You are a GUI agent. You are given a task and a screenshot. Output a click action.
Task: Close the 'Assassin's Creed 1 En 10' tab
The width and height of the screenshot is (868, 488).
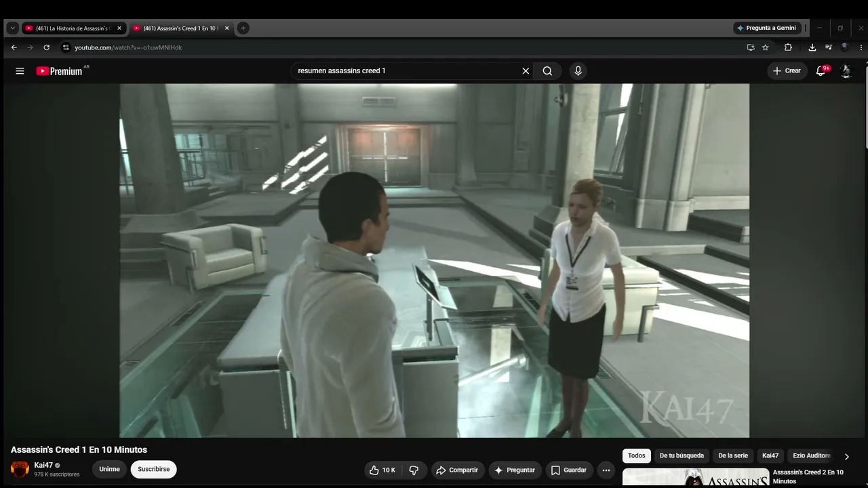point(226,28)
